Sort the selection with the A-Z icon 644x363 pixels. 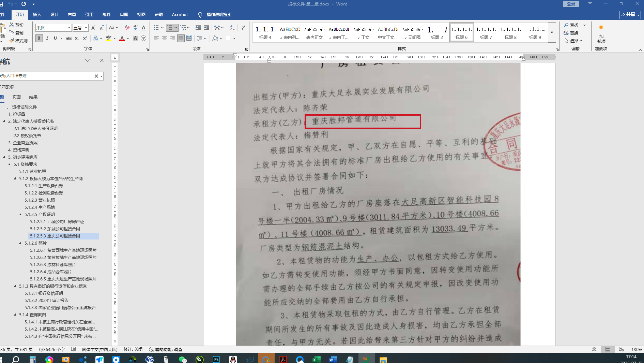click(x=232, y=28)
